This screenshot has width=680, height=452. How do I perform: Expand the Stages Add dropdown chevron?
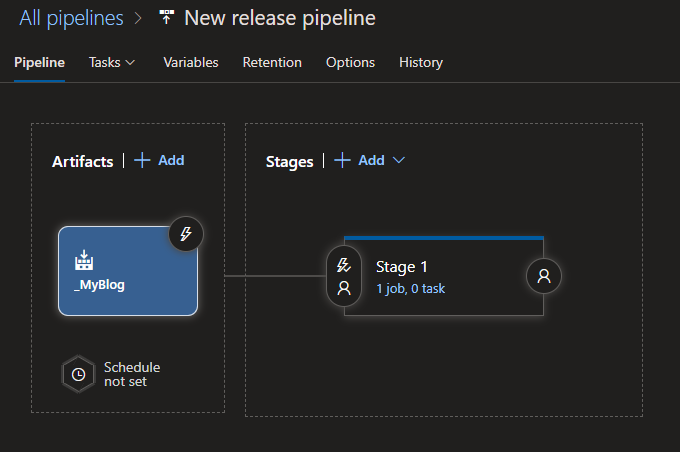tap(399, 160)
